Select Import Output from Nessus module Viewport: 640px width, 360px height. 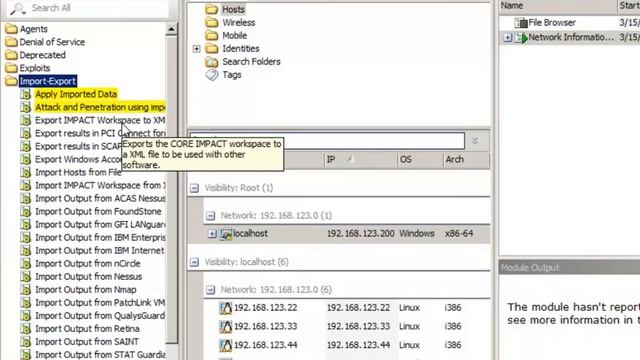[88, 276]
